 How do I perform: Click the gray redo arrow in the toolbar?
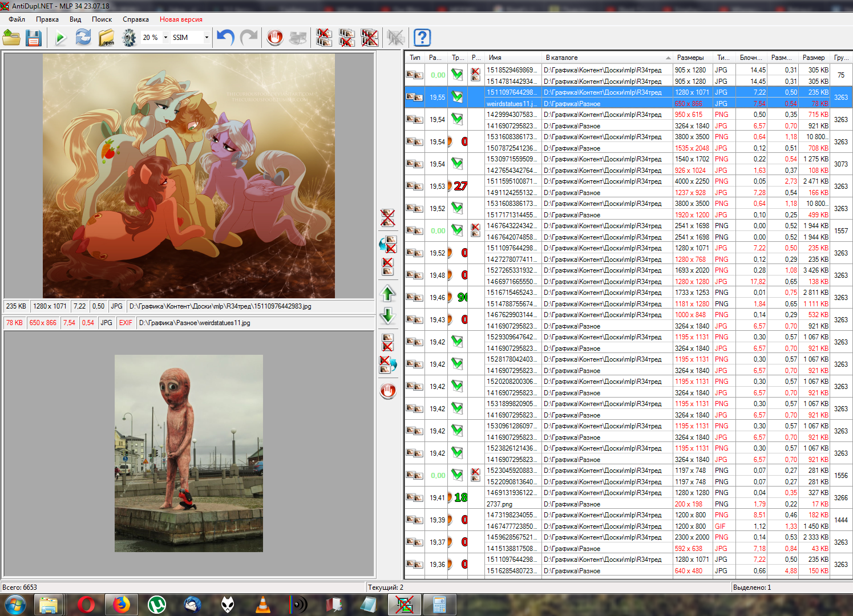point(249,38)
